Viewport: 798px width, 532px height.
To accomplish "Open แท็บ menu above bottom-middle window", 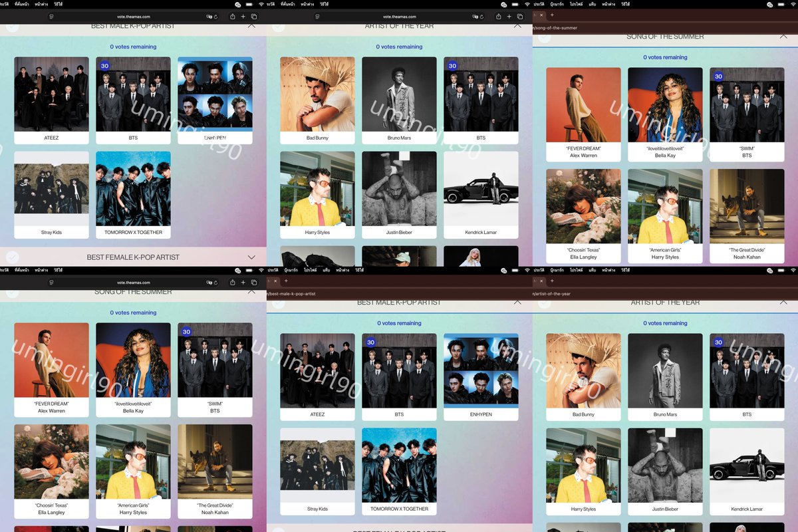I will click(326, 270).
